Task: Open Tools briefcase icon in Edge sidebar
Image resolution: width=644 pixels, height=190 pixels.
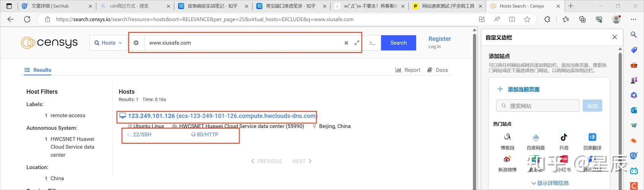Action: click(634, 65)
